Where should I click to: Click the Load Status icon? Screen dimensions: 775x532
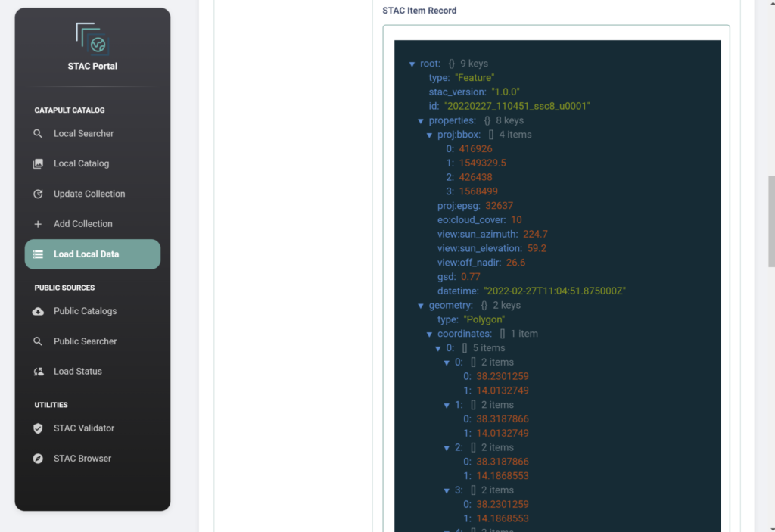tap(38, 372)
